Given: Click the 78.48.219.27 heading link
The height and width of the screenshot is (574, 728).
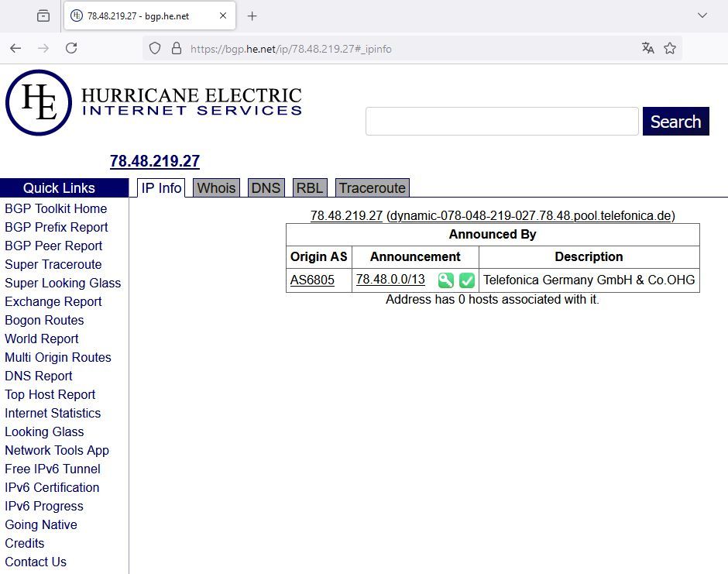Looking at the screenshot, I should click(155, 161).
